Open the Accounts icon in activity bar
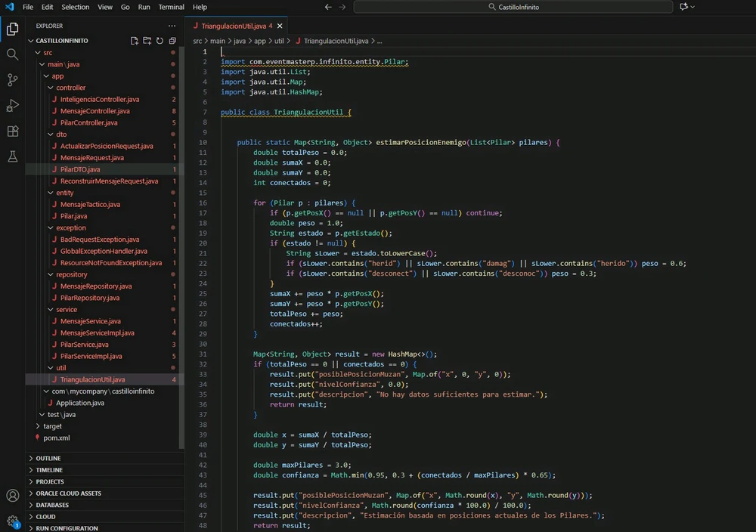756x532 pixels. point(12,496)
